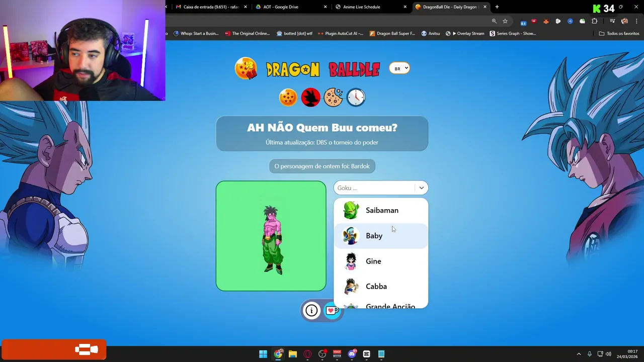Image resolution: width=644 pixels, height=362 pixels.
Task: Select Gine from the list
Action: coord(381,261)
